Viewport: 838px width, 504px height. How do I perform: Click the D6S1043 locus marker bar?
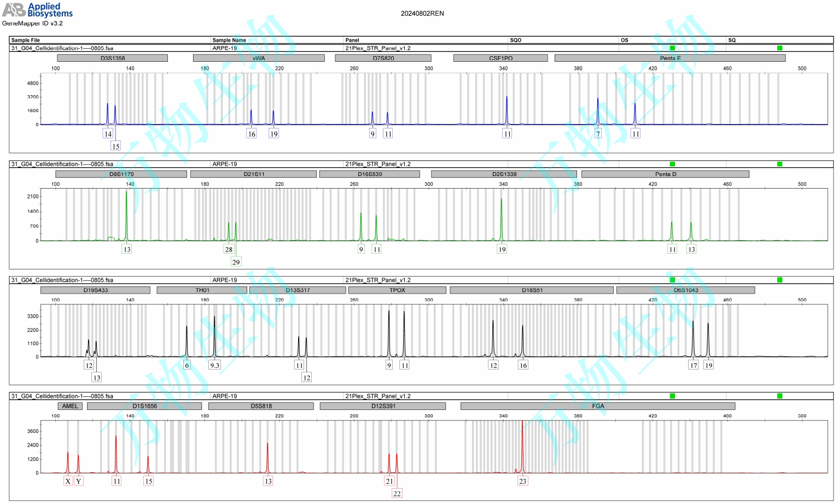(685, 290)
